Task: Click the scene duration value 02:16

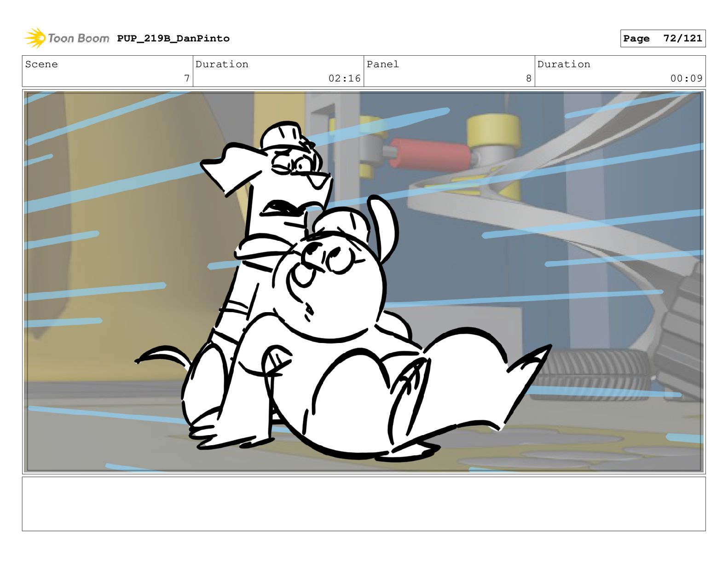Action: pyautogui.click(x=344, y=78)
